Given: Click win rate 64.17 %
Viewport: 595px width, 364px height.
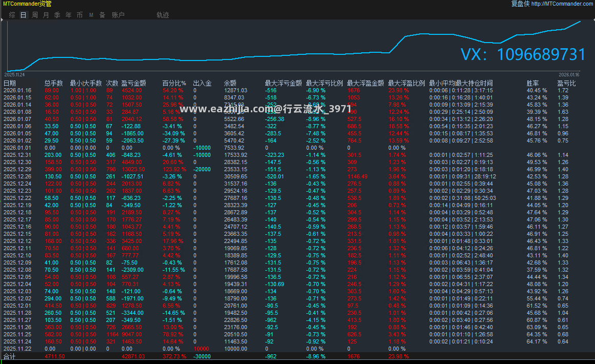Looking at the screenshot, I should coord(537,342).
